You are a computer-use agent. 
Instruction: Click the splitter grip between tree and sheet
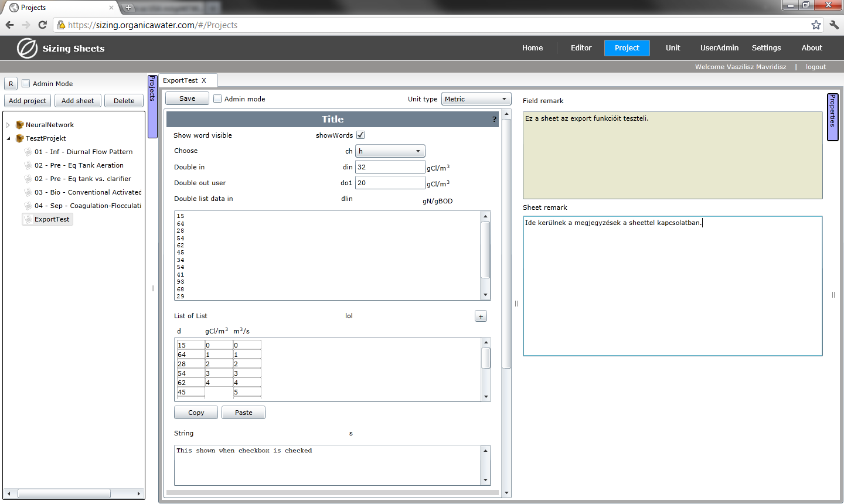153,288
